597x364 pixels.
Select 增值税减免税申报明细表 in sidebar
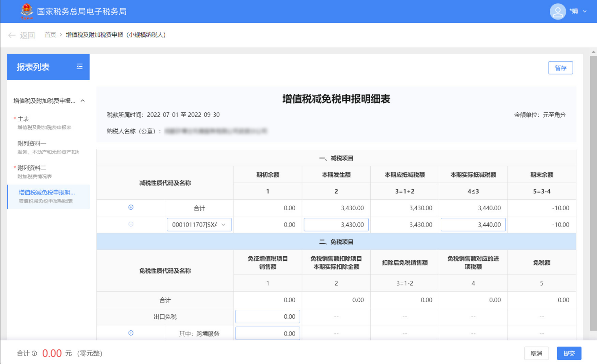point(46,196)
